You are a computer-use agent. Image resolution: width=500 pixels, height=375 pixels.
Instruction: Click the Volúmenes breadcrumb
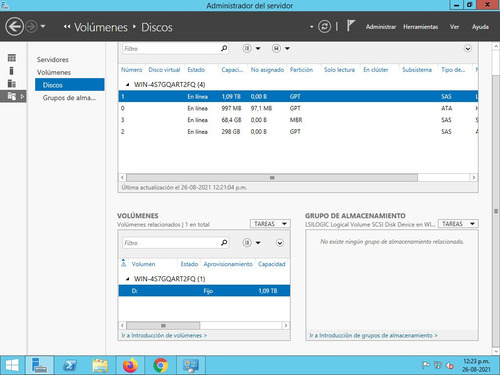click(x=101, y=27)
